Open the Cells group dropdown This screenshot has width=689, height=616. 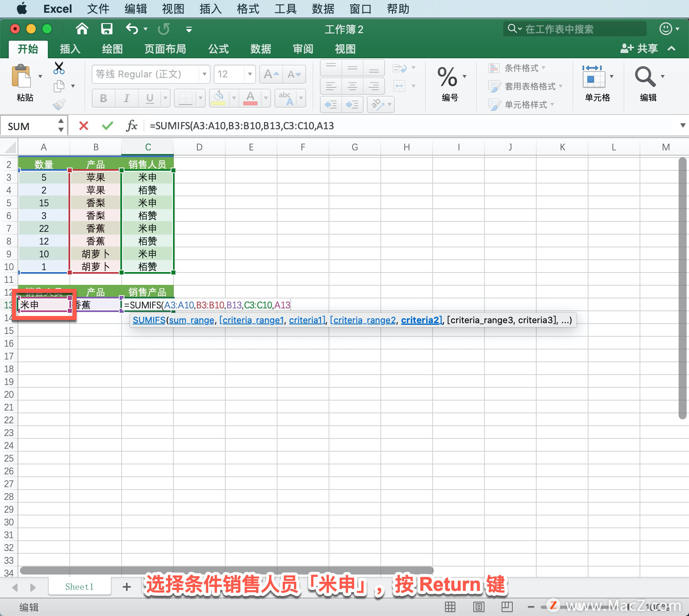pyautogui.click(x=612, y=77)
